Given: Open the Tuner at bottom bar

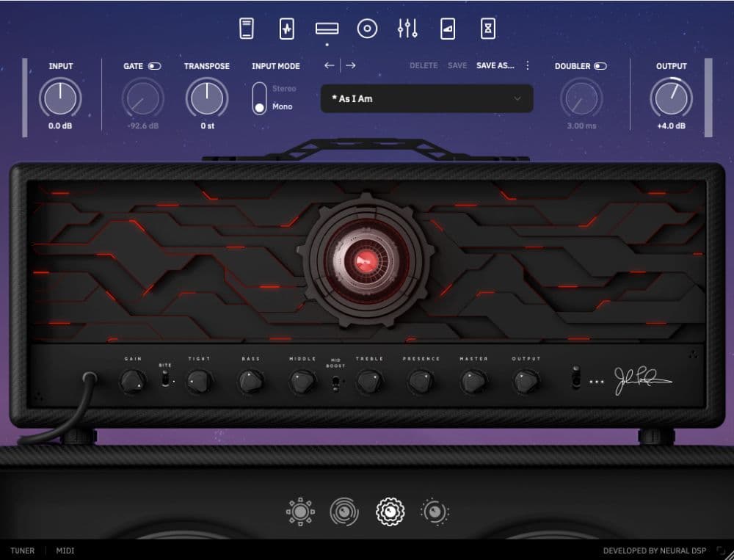Looking at the screenshot, I should (x=23, y=550).
